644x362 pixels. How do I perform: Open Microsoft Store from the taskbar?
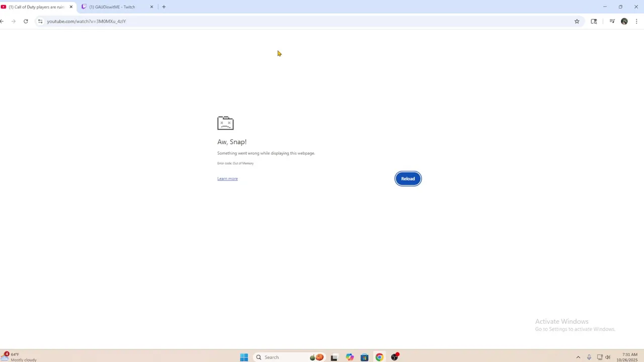(x=364, y=357)
